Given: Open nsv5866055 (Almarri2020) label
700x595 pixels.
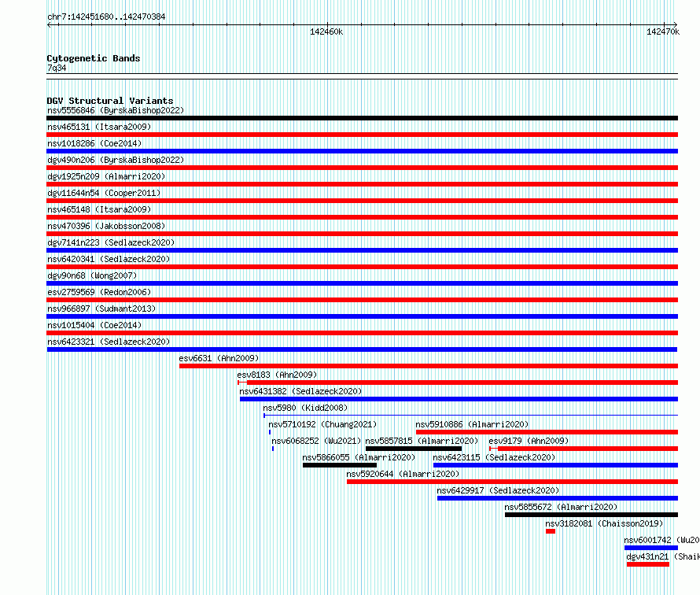Looking at the screenshot, I should [x=359, y=457].
